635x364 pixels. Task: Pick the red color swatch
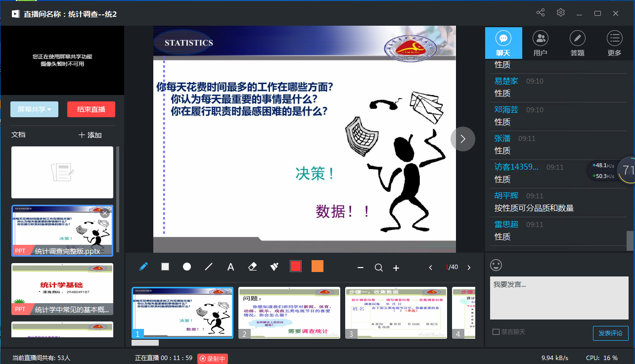click(296, 267)
